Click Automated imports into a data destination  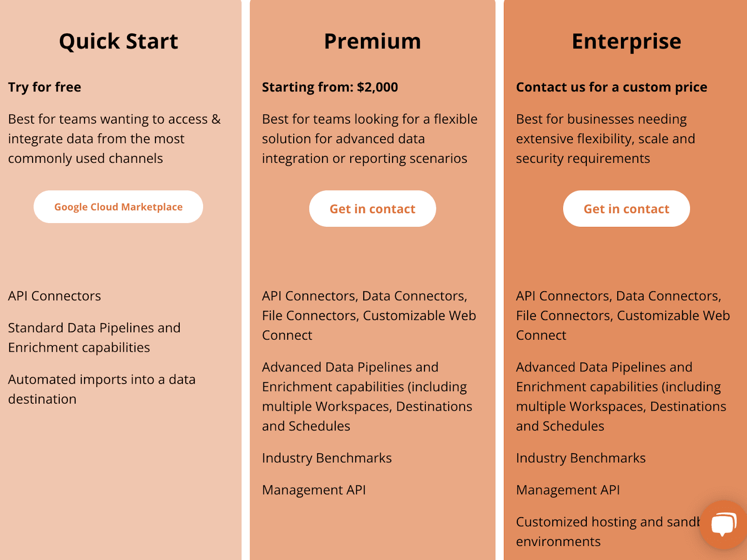point(102,389)
